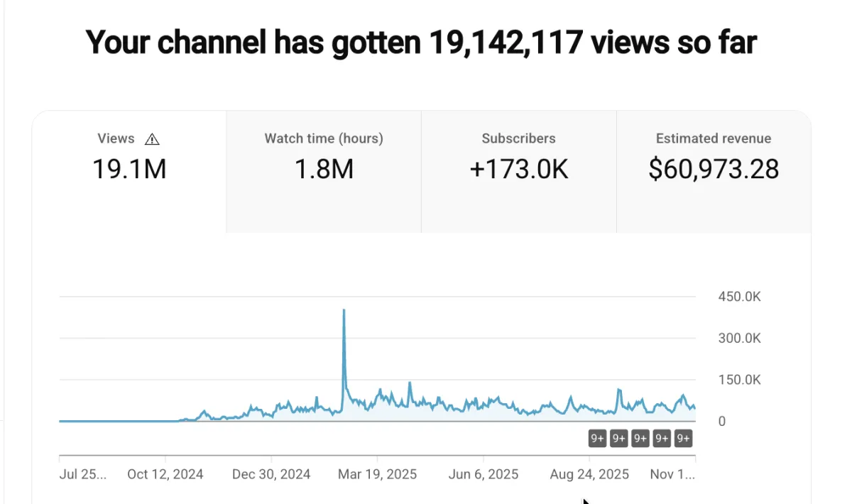Open the Estimated revenue tab
852x504 pixels.
(x=714, y=172)
